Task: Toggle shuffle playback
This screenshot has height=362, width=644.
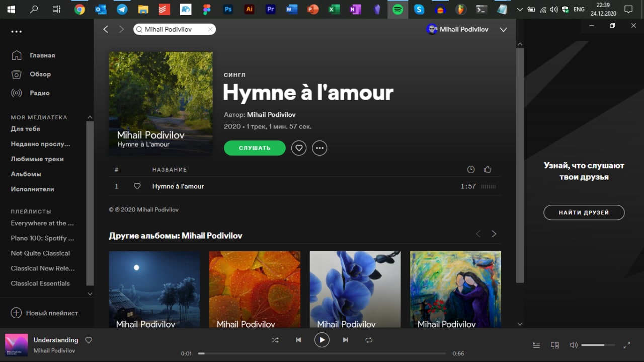Action: (275, 340)
